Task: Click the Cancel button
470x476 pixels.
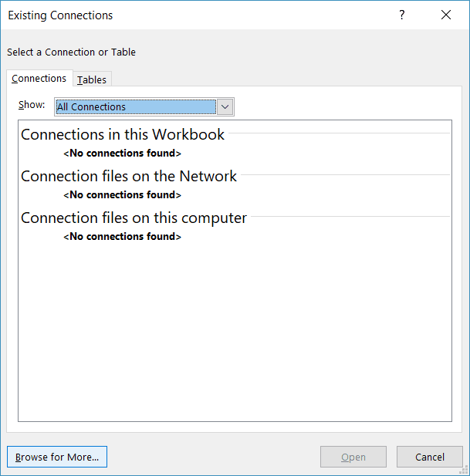Action: (430, 457)
